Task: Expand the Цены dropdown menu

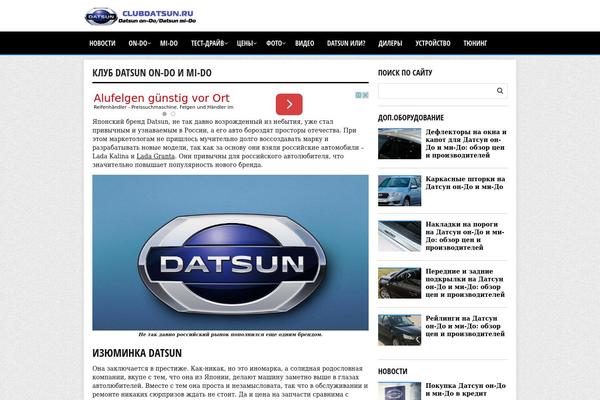Action: click(246, 43)
